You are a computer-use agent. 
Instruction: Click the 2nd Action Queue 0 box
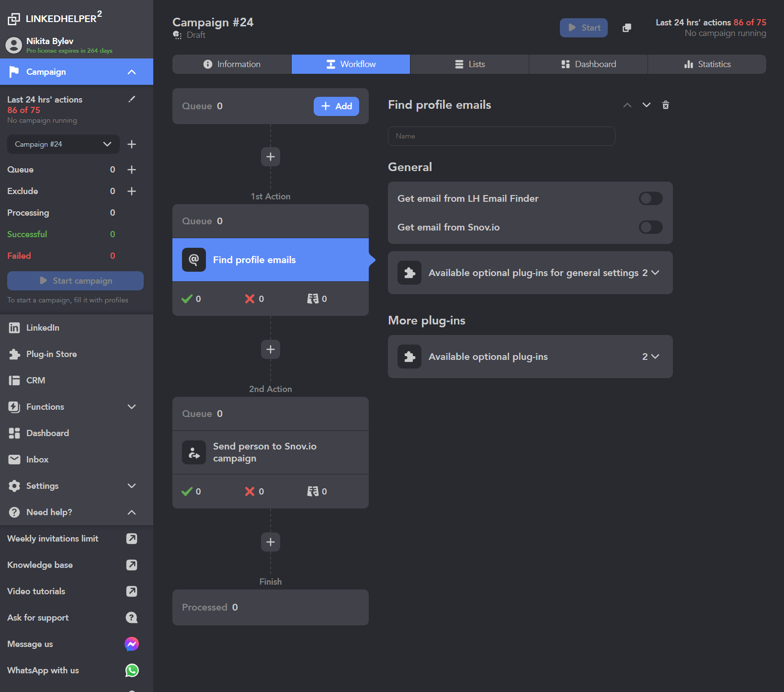(271, 414)
